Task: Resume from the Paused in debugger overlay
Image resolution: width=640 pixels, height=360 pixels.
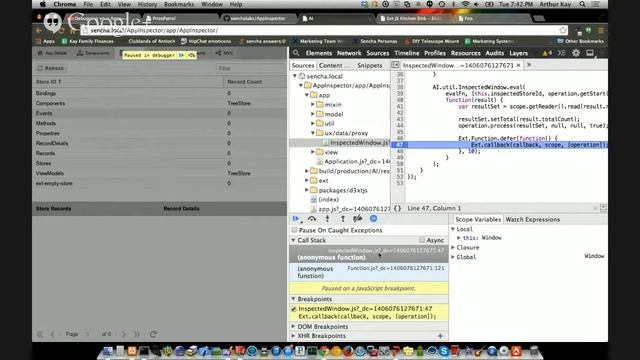Action: tap(181, 55)
